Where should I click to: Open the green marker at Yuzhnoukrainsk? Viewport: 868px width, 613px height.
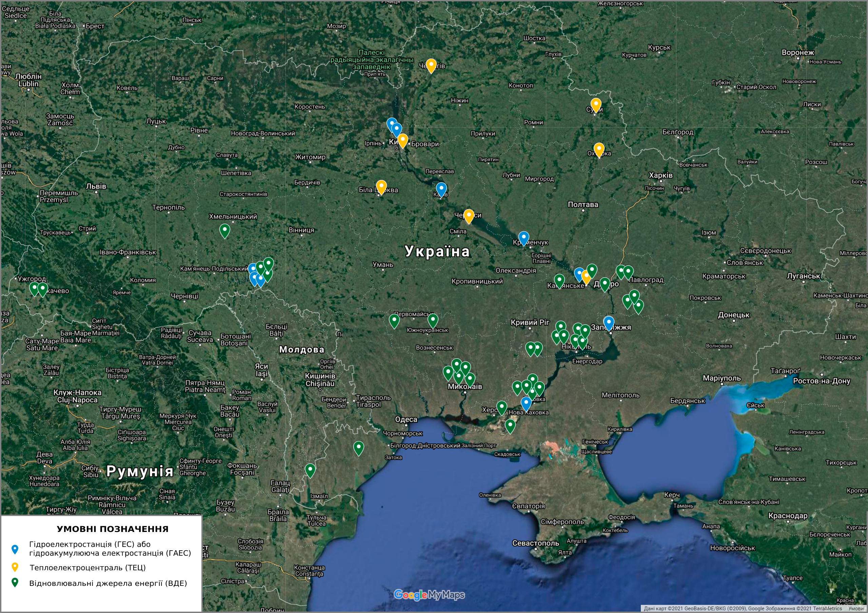(x=433, y=320)
